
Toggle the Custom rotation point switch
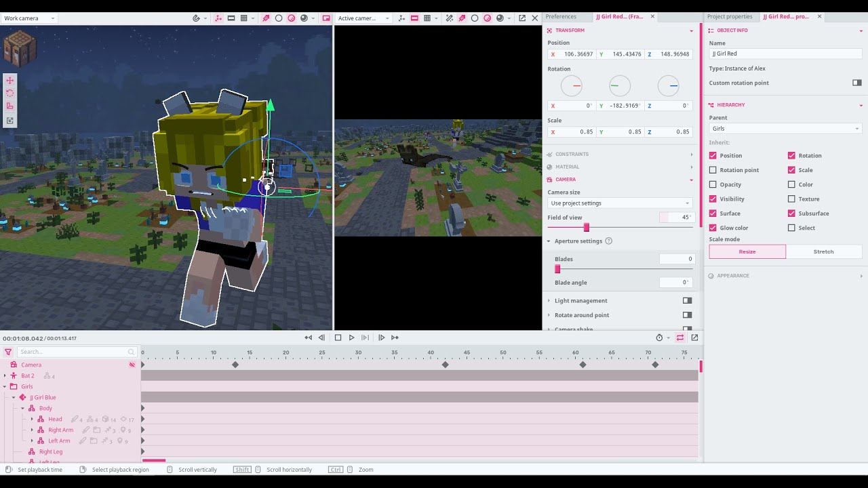pyautogui.click(x=857, y=83)
